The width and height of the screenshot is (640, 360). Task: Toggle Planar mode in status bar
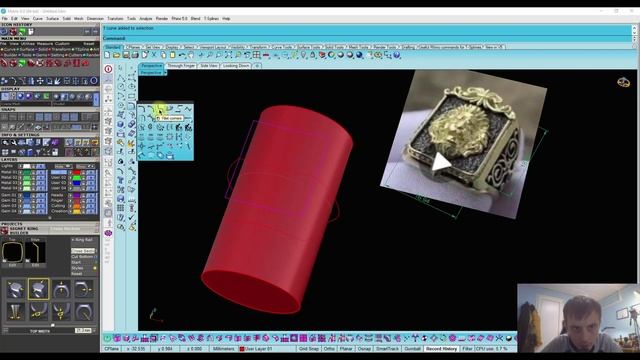(x=346, y=349)
